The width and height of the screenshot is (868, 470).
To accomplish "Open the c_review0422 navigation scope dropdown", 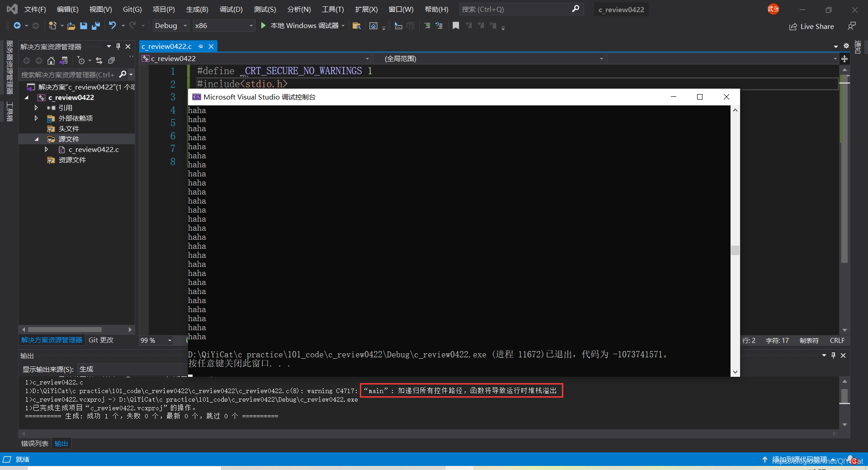I will [x=255, y=59].
